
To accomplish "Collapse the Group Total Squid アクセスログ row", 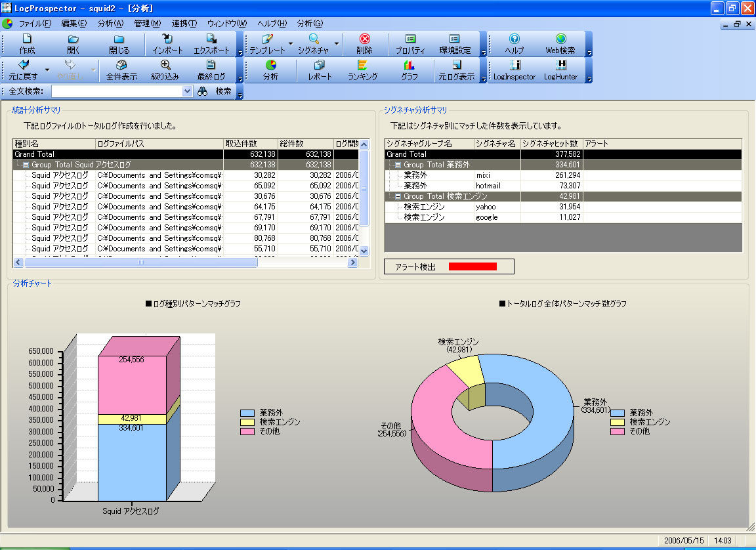I will coord(26,165).
